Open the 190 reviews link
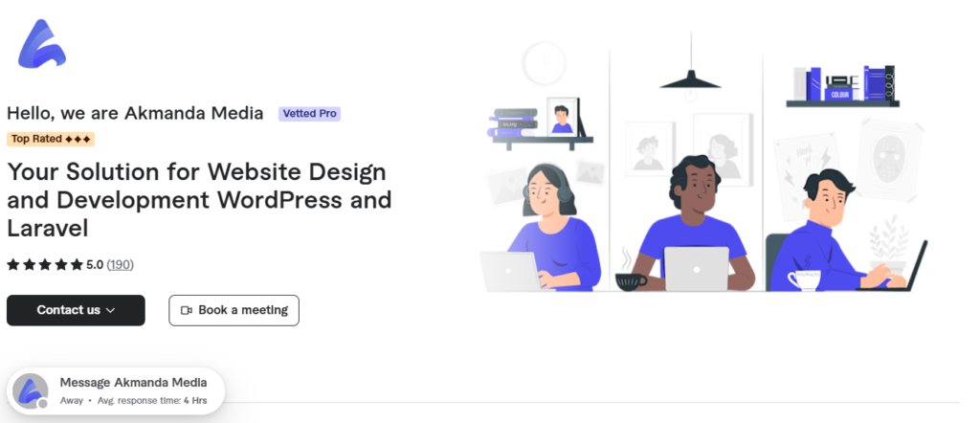 tap(120, 265)
